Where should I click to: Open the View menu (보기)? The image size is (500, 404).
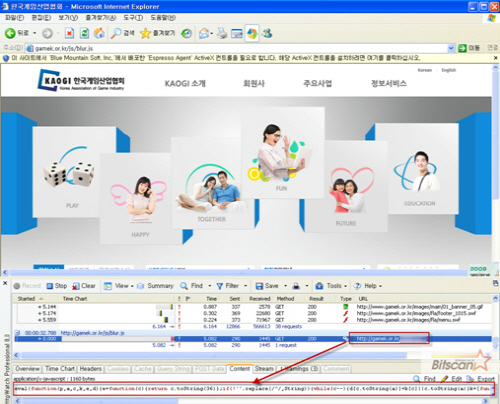point(68,17)
